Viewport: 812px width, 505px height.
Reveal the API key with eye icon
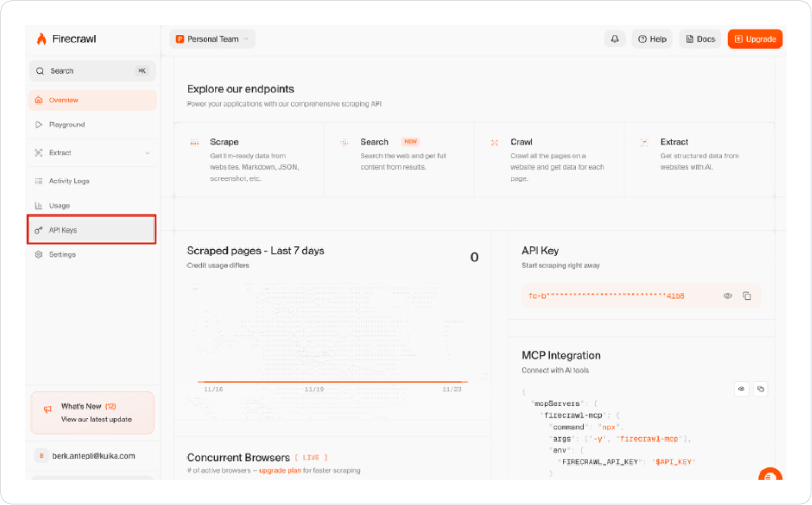pyautogui.click(x=727, y=296)
